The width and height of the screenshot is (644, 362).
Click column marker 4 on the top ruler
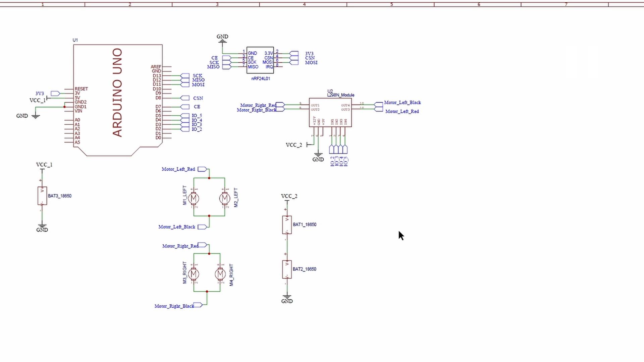[x=304, y=4]
